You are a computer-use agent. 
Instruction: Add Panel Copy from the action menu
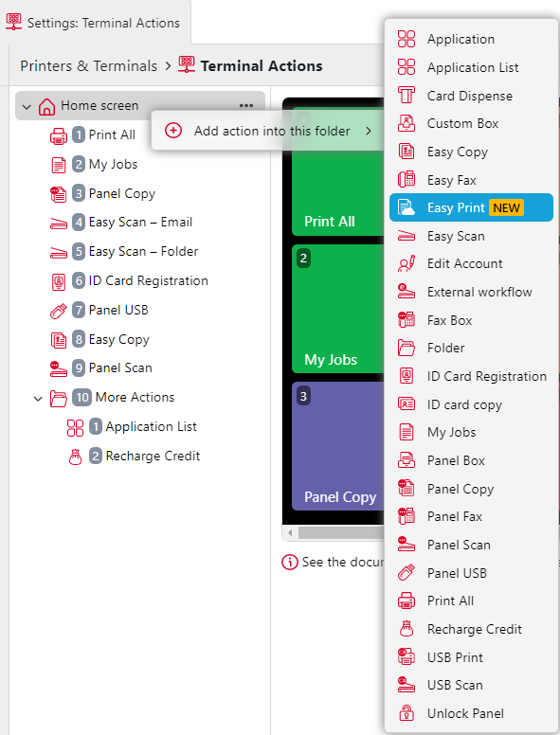click(x=471, y=489)
